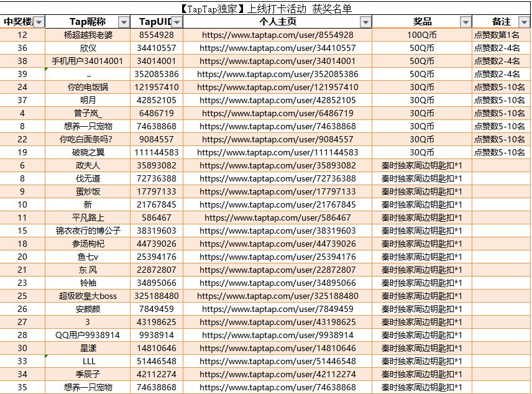Select the title cell 上线打卡活动 获奖名单
This screenshot has height=394, width=532.
point(265,9)
